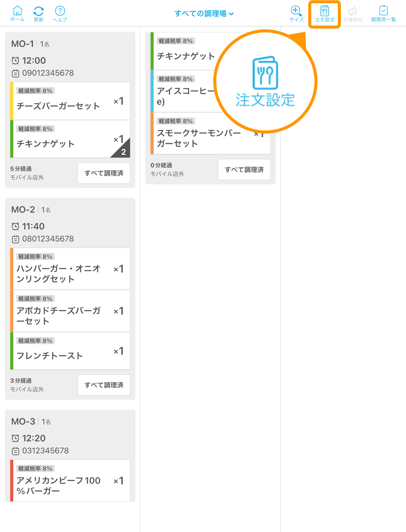Select フレンチトースト item in MO-2
The image size is (406, 532).
tap(70, 351)
